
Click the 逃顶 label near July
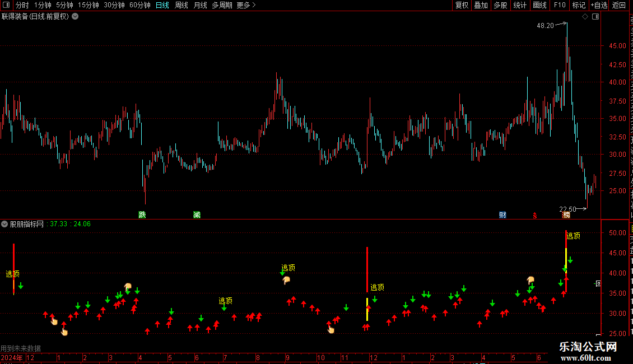pyautogui.click(x=226, y=301)
